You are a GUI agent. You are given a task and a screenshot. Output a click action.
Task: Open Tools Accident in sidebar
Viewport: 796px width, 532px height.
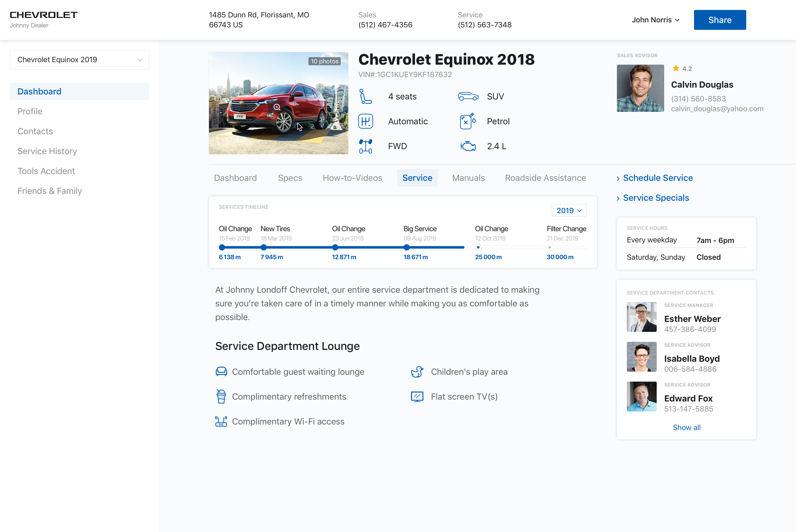click(x=46, y=171)
